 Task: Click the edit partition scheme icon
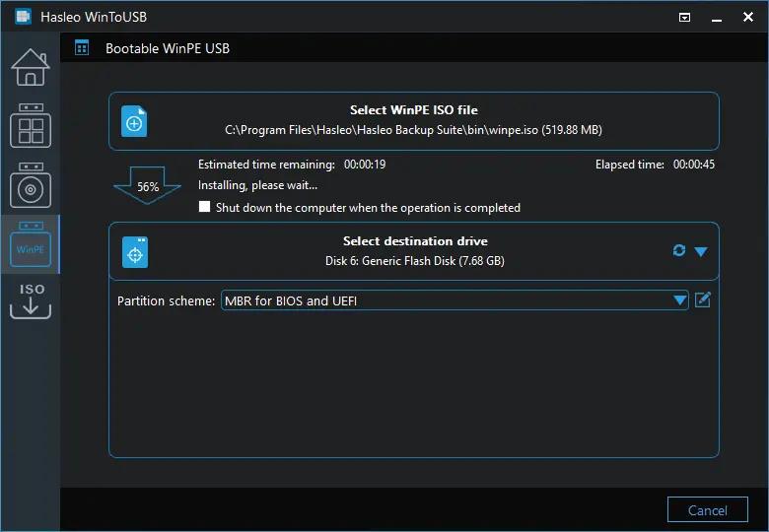[x=703, y=299]
